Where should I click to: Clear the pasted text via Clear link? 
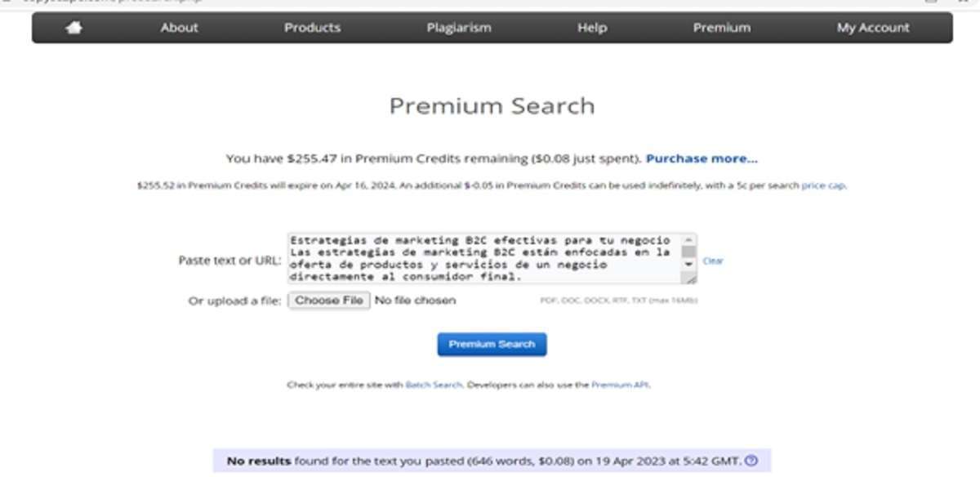[713, 261]
